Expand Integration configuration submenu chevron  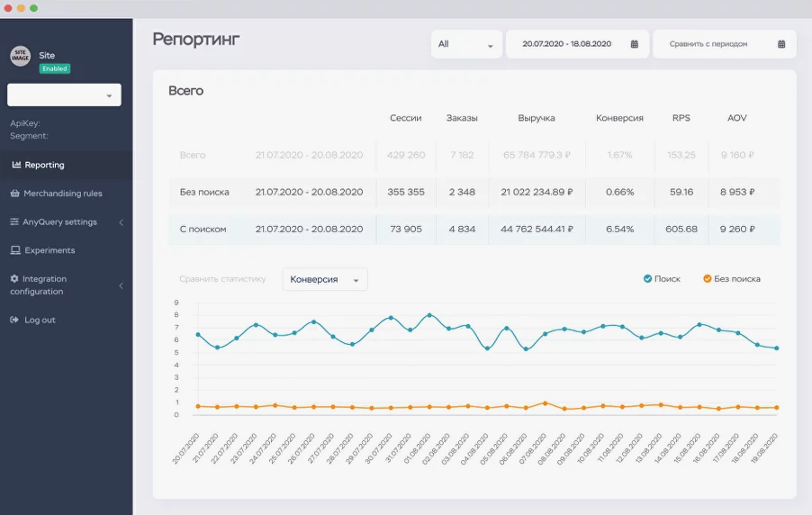click(122, 285)
